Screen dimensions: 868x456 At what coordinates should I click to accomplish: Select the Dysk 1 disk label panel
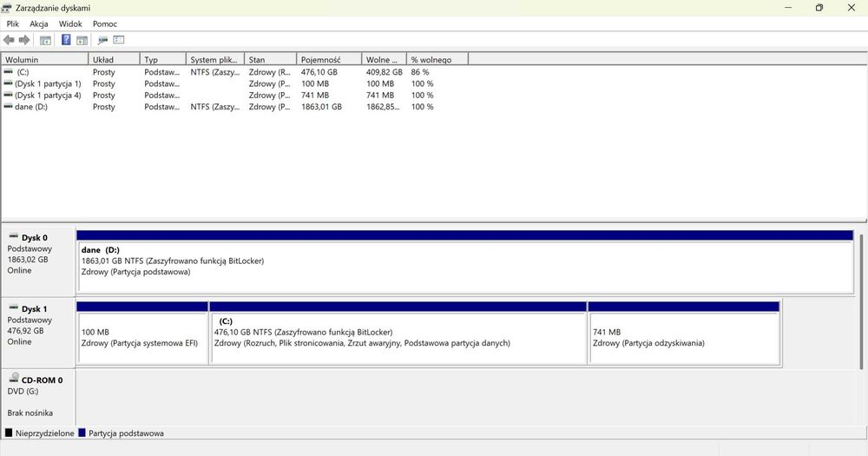(37, 333)
